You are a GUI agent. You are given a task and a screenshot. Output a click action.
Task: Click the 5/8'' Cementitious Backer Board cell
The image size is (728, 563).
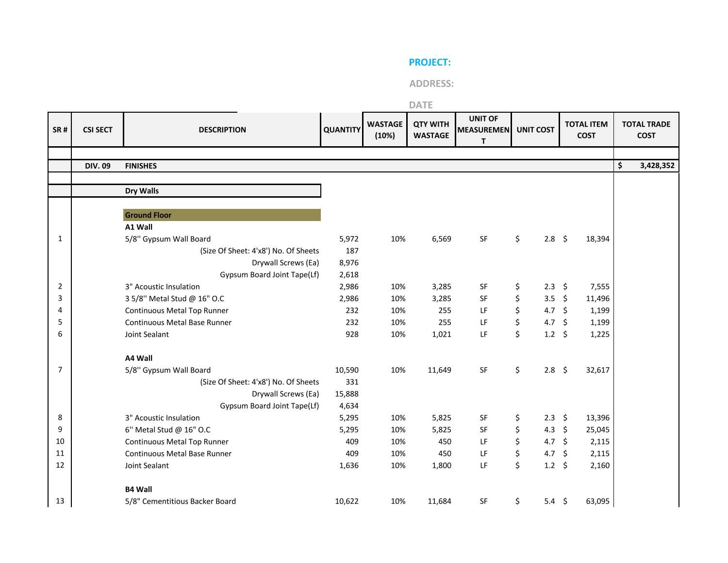[x=180, y=501]
